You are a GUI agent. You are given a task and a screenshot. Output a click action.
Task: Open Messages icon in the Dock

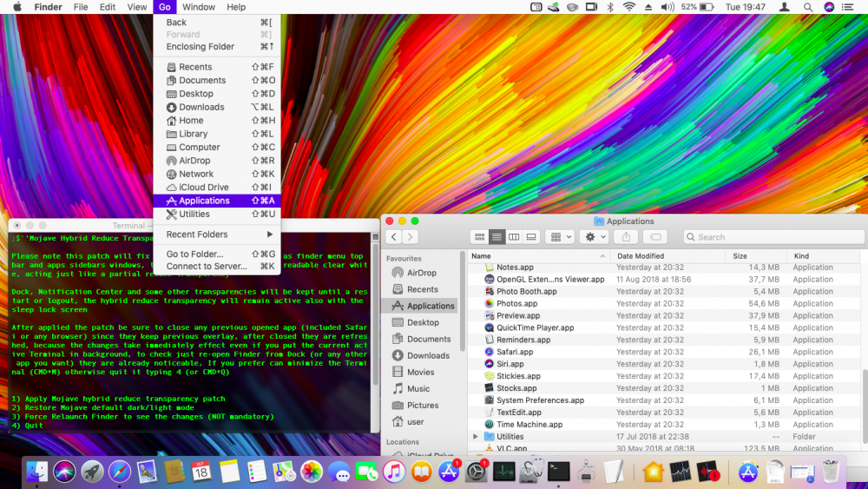339,472
